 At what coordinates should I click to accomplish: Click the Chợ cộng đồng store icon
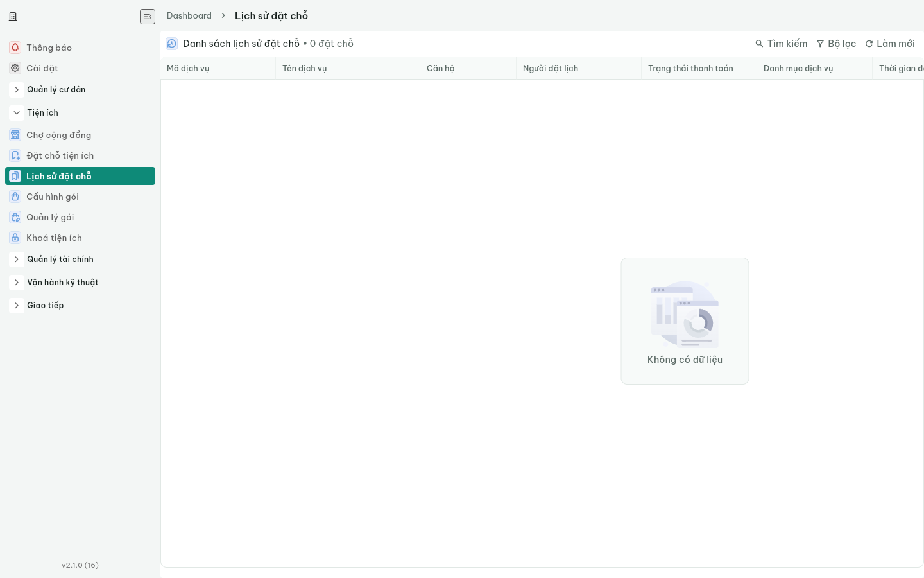[15, 135]
